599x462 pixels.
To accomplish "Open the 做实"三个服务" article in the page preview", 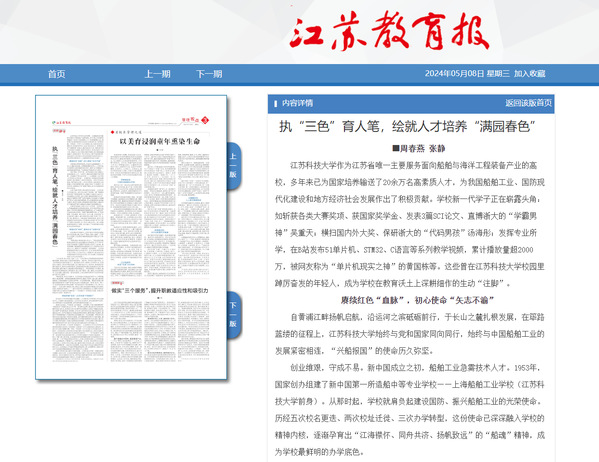I will 160,290.
